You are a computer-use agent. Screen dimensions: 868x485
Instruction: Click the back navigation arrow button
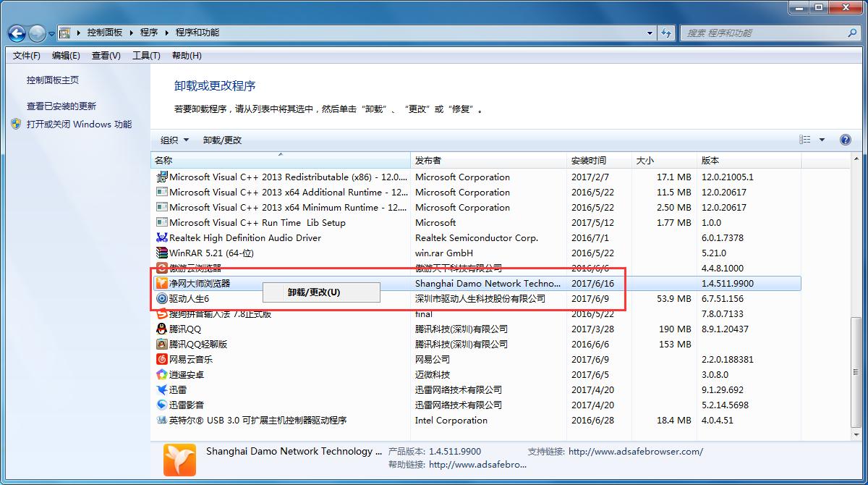[17, 33]
